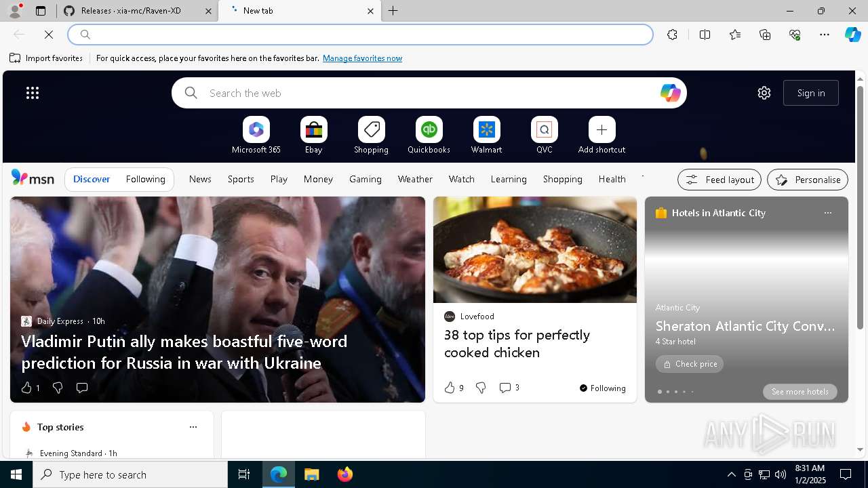Open Feed layout options
The width and height of the screenshot is (868, 488).
pyautogui.click(x=719, y=180)
